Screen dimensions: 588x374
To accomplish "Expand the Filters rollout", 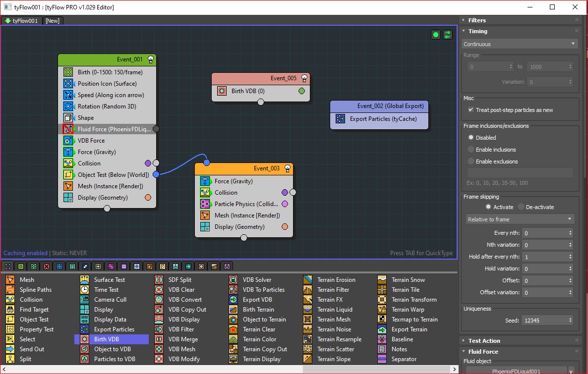I will click(x=477, y=20).
